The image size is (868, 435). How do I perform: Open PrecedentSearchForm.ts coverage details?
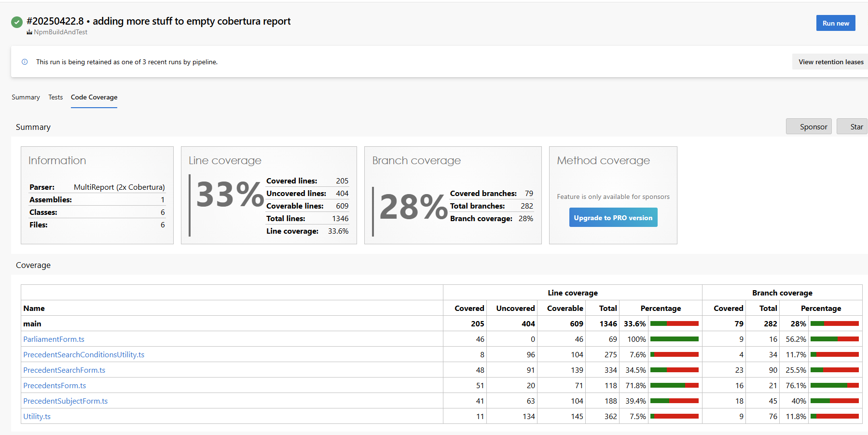click(64, 370)
